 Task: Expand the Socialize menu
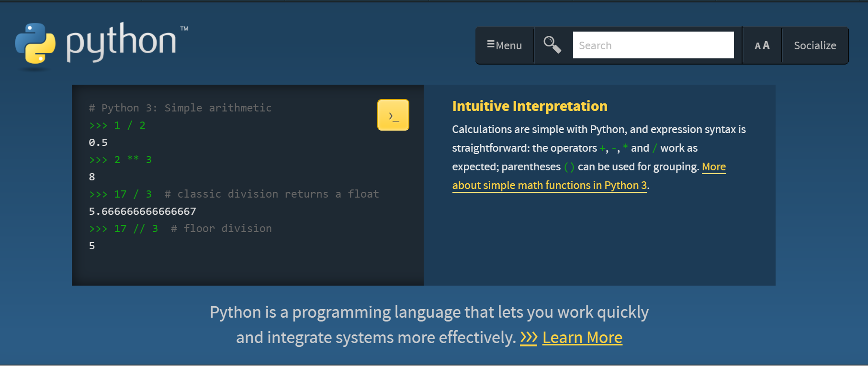coord(814,45)
